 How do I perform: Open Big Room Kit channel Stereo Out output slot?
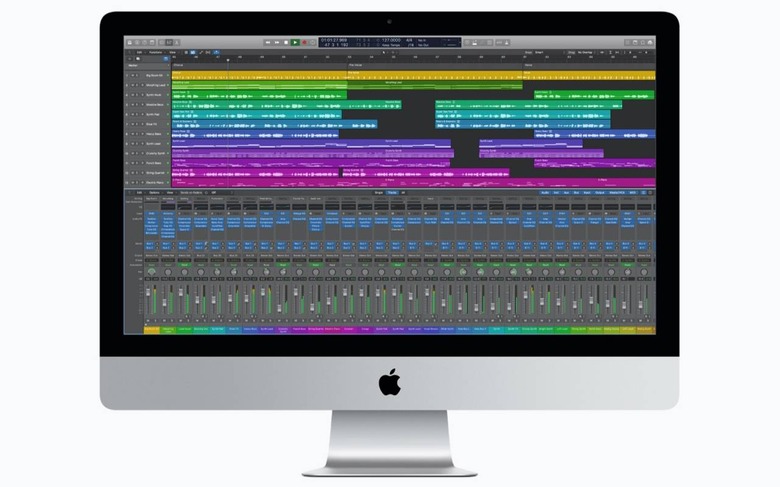(152, 255)
